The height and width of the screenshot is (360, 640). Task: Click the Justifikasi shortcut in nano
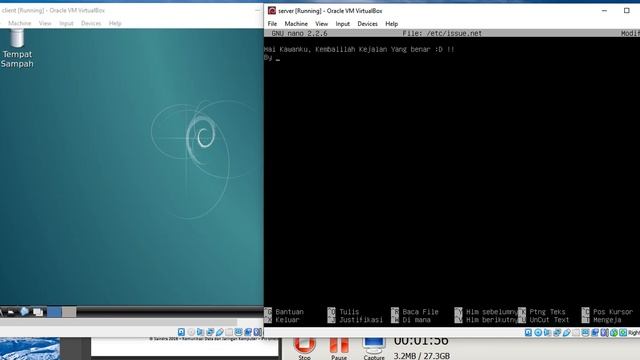click(356, 320)
